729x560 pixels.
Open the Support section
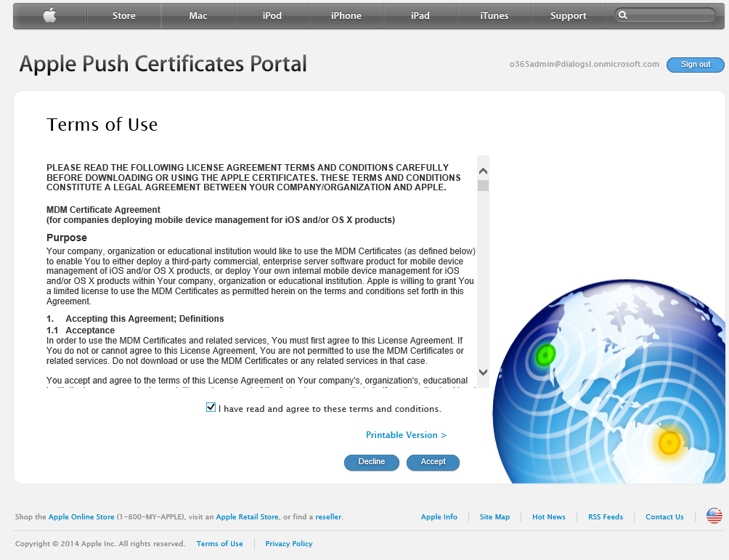click(x=568, y=16)
